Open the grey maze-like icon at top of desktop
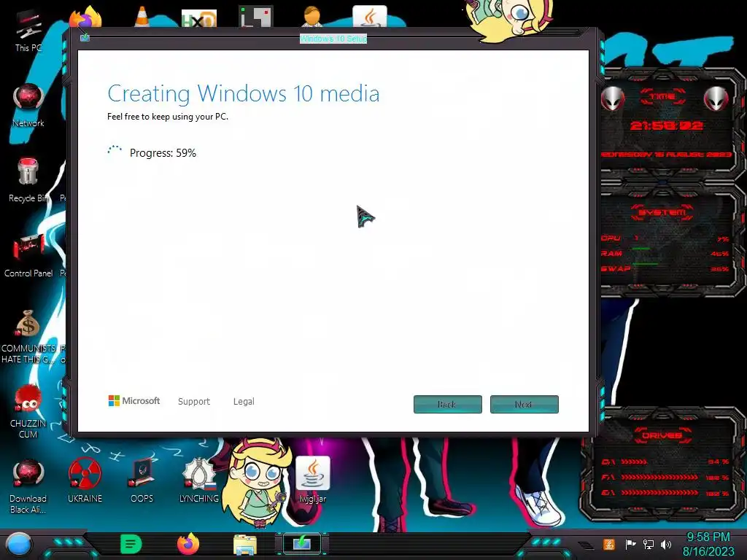This screenshot has height=560, width=747. pyautogui.click(x=256, y=17)
